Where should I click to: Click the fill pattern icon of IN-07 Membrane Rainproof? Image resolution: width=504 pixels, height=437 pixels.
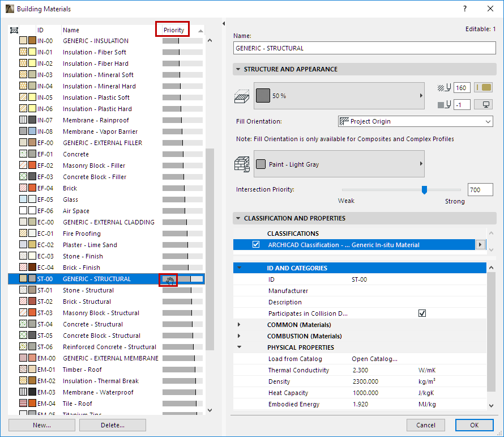pos(23,120)
